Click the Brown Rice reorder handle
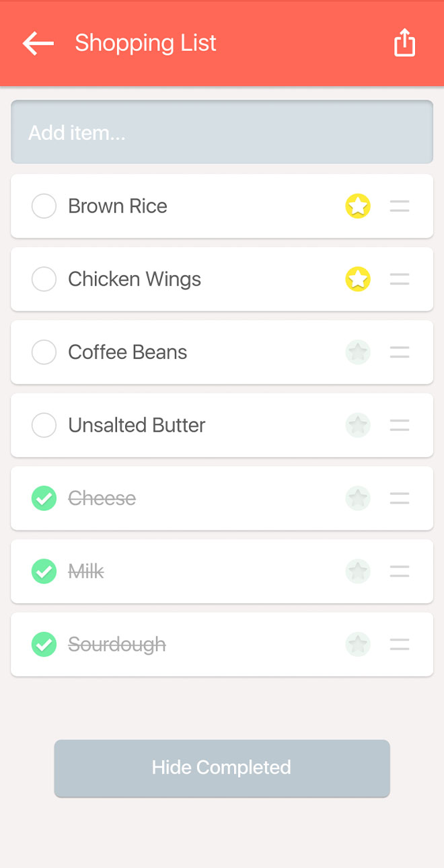This screenshot has width=444, height=868. tap(400, 206)
